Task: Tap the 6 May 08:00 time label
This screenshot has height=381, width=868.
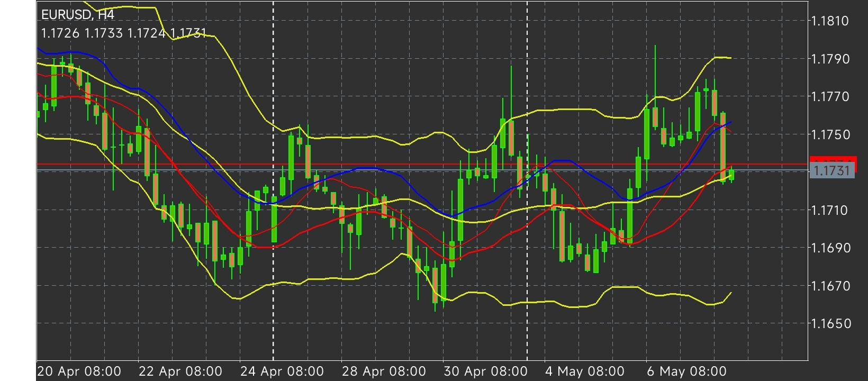Action: (x=686, y=371)
